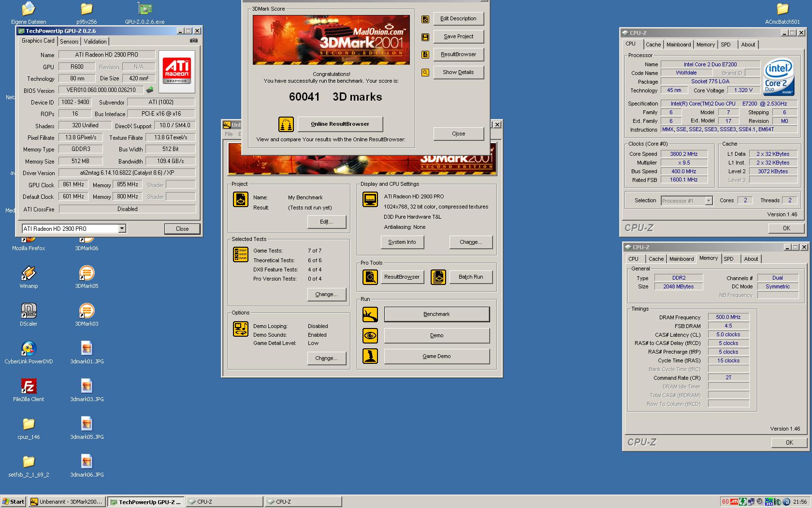Switch to TechPowerUp GPU-Z taskbar item
Screen dimensions: 812x508
click(x=145, y=502)
